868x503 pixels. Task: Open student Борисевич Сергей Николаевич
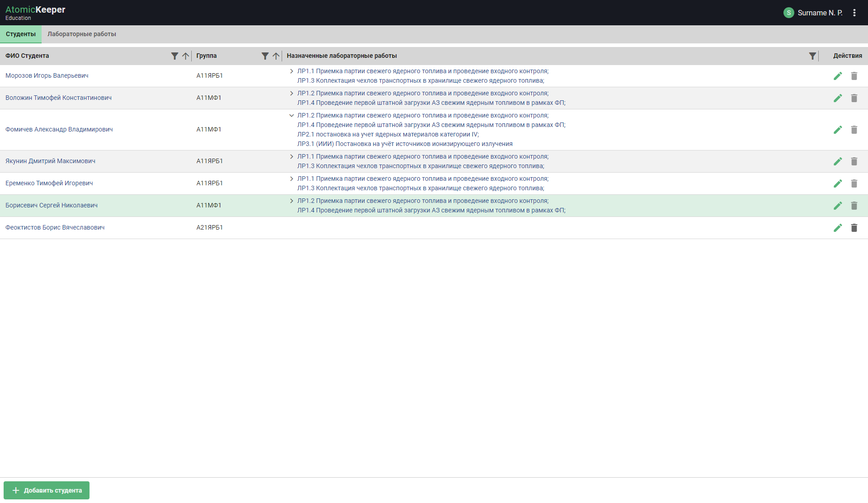click(52, 205)
